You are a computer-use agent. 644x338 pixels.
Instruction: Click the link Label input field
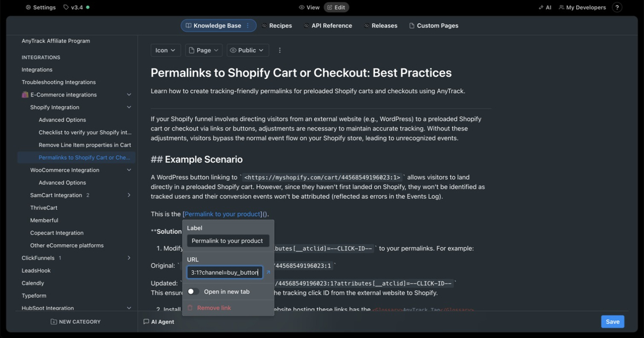pyautogui.click(x=228, y=241)
